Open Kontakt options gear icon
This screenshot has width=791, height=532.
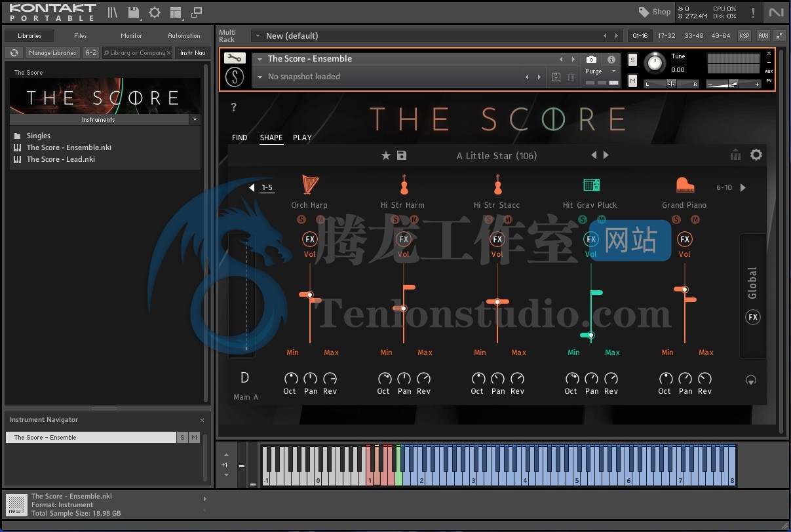155,12
